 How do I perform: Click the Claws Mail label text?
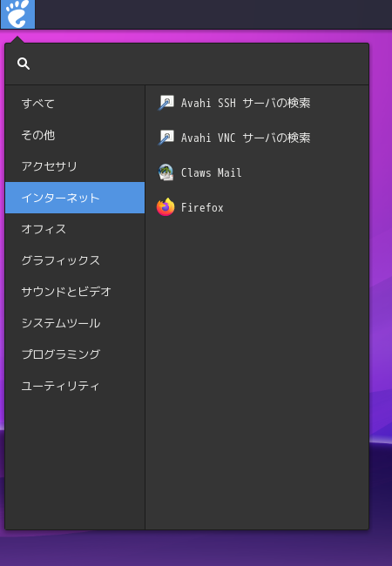[x=211, y=172]
